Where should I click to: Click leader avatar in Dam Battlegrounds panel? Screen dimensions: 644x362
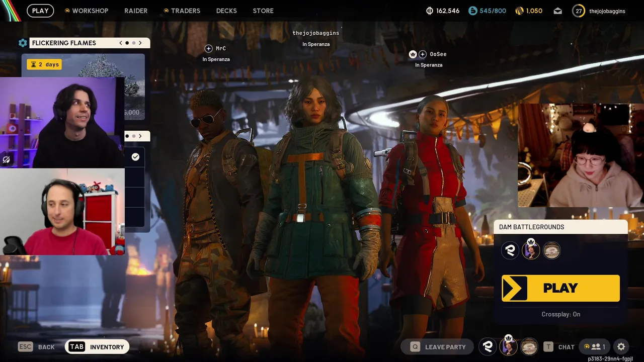coord(531,249)
